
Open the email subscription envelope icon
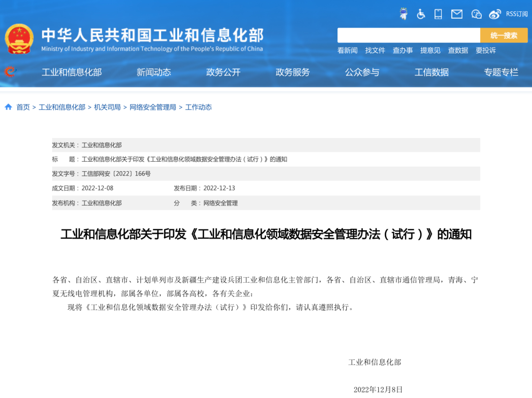[x=456, y=14]
